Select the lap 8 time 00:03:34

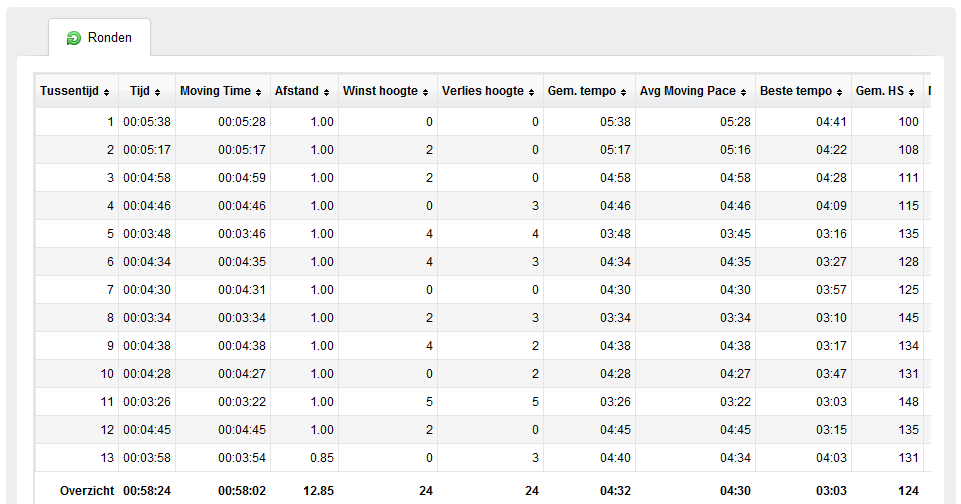tap(147, 318)
